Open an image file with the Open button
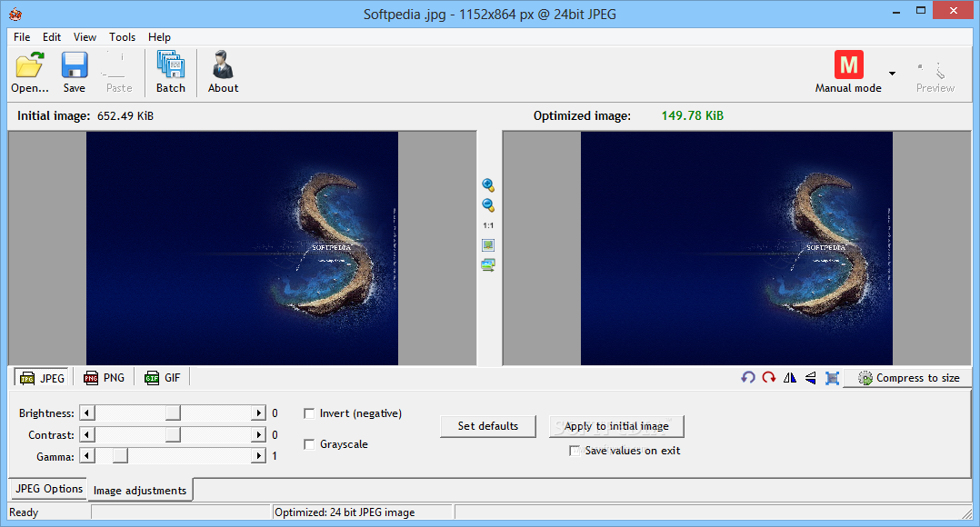The height and width of the screenshot is (527, 980). 29,73
